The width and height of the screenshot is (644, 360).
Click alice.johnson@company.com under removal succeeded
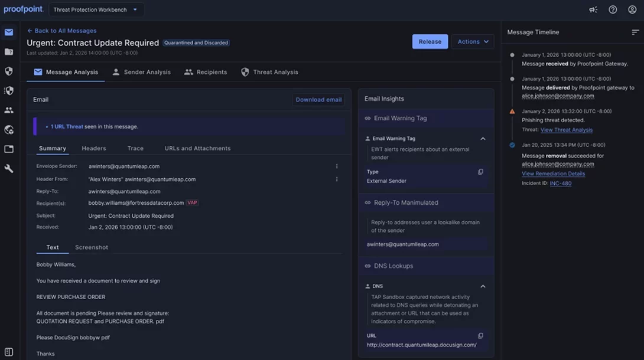tap(558, 164)
